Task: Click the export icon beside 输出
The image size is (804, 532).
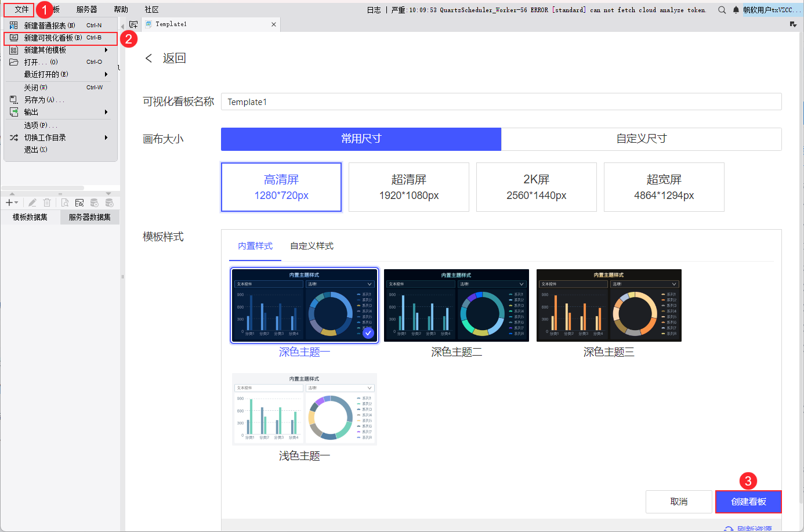Action: pos(14,112)
